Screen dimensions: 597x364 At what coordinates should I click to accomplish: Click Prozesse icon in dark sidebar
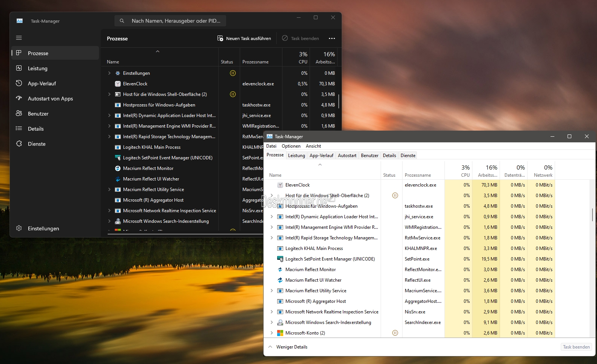[x=19, y=53]
